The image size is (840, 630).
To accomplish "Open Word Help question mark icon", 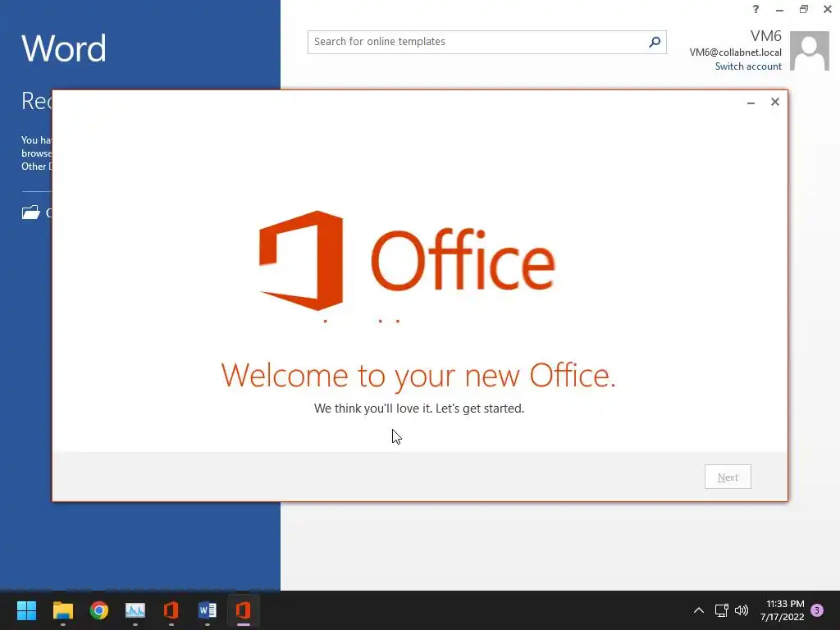I will (756, 9).
